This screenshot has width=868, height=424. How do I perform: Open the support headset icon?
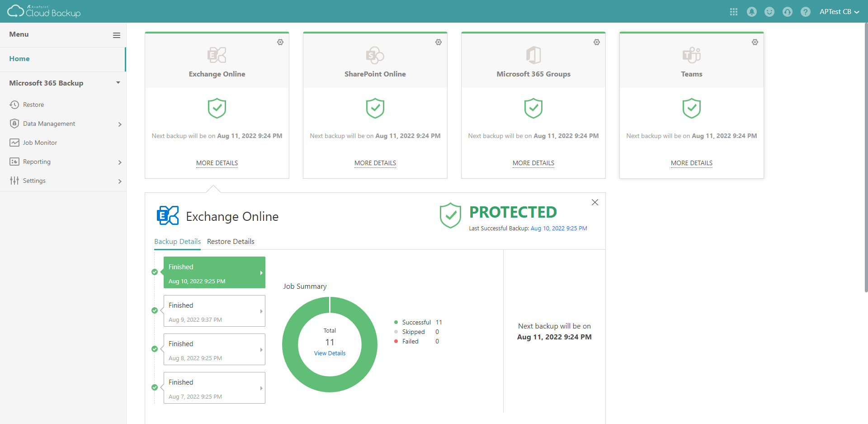pos(788,12)
